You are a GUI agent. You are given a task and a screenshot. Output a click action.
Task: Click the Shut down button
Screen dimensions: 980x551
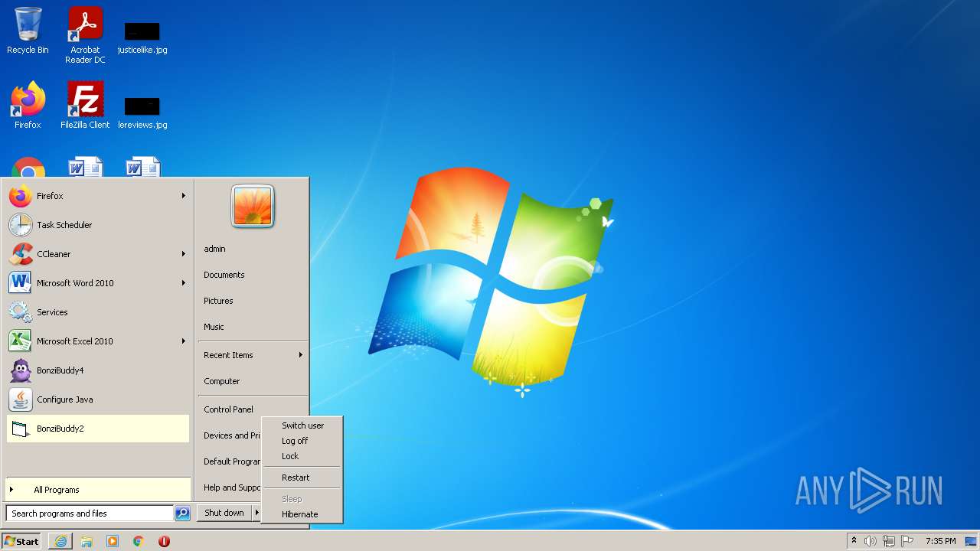point(224,513)
